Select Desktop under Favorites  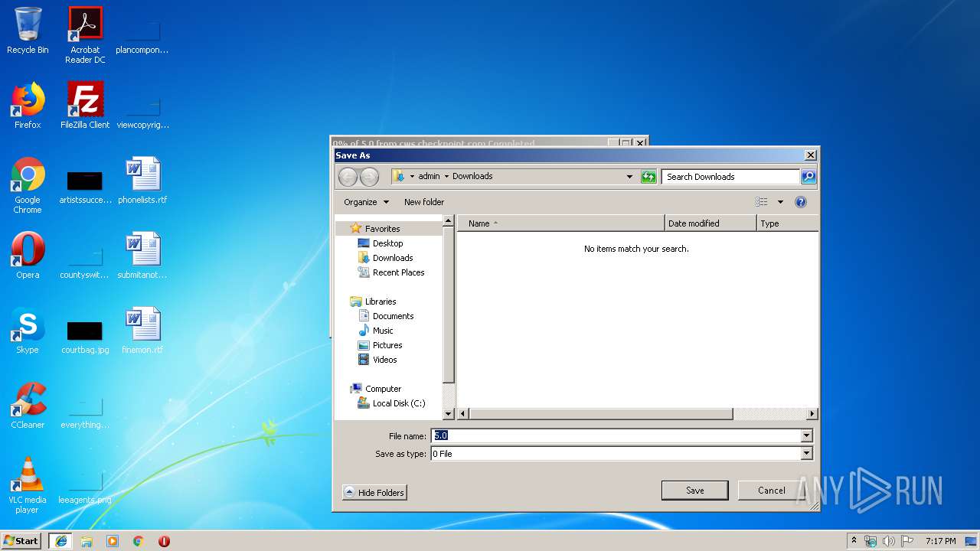[x=387, y=243]
